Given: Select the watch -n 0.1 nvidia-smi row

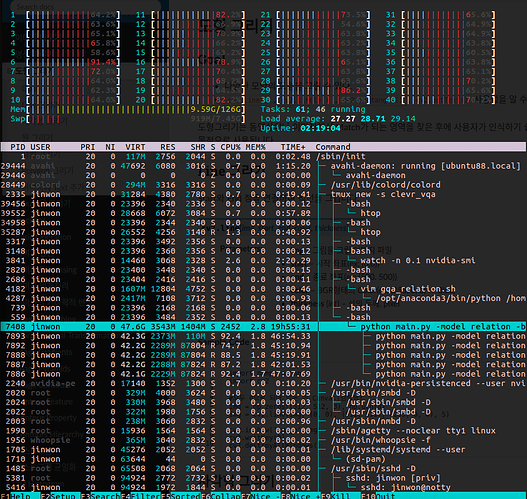Looking at the screenshot, I should coord(264,260).
